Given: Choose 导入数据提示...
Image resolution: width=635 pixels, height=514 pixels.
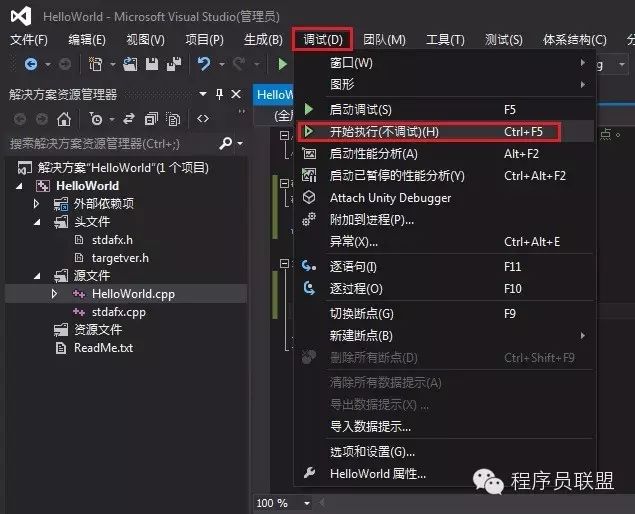Looking at the screenshot, I should pyautogui.click(x=445, y=427).
